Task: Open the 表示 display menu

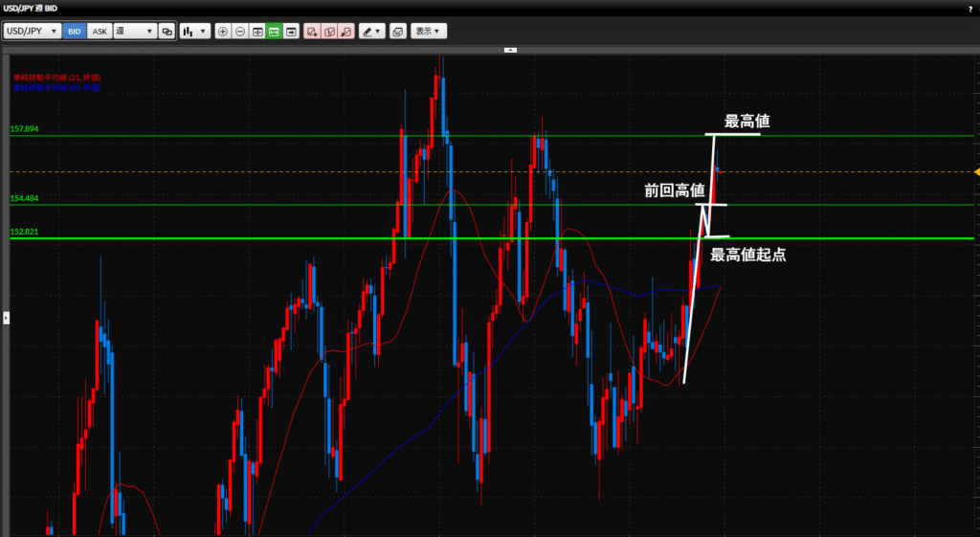Action: click(429, 32)
